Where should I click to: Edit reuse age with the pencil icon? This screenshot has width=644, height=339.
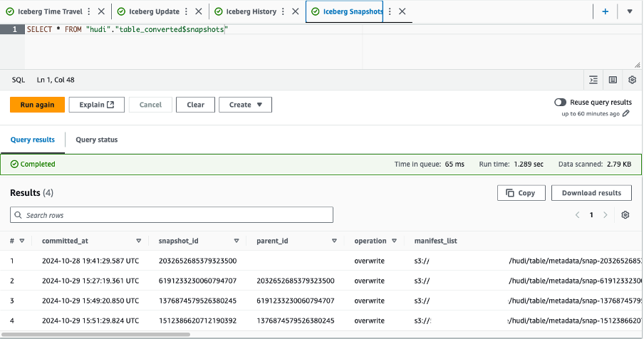click(x=626, y=114)
